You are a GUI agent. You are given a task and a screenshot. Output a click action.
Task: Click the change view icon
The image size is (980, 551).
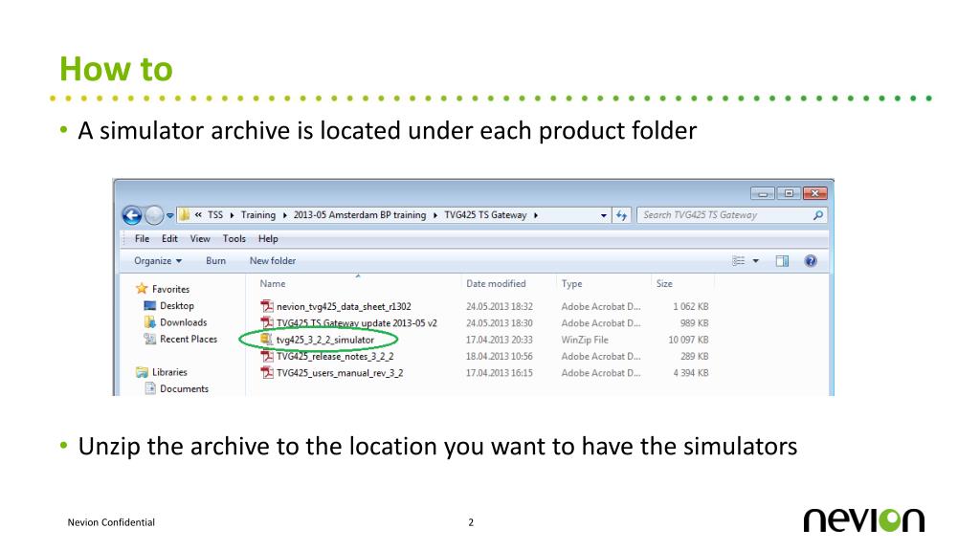(x=739, y=260)
